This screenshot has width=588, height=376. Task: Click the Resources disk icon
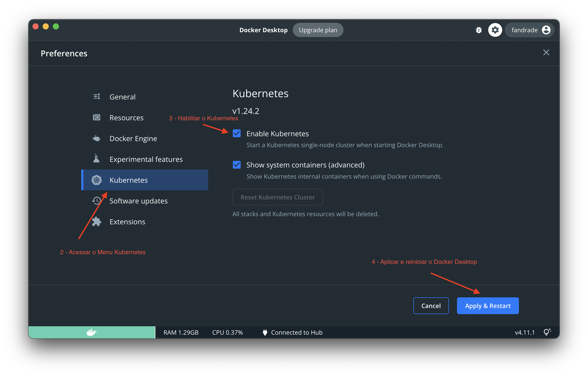96,117
